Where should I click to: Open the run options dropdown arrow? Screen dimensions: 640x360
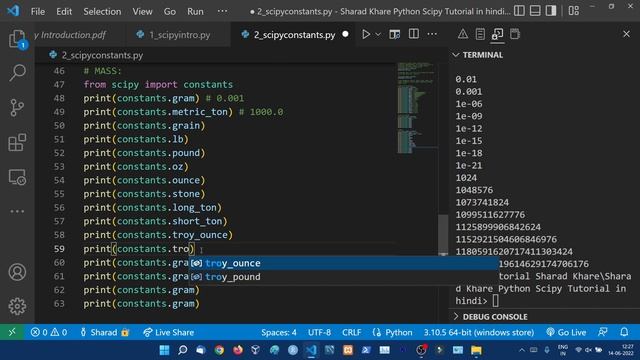tap(378, 35)
